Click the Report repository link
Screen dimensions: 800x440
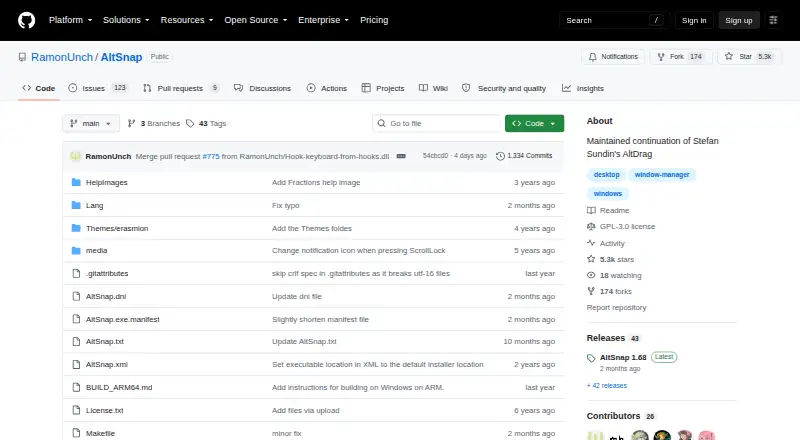(616, 307)
